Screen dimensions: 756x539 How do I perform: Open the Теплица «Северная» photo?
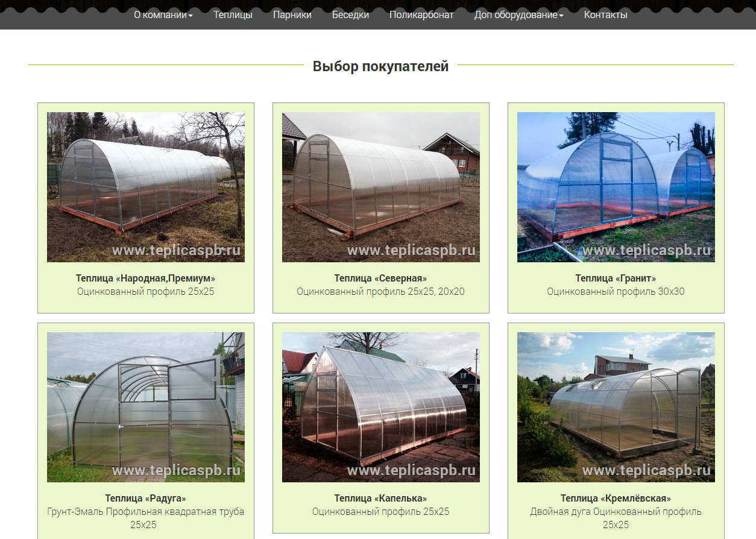pyautogui.click(x=381, y=187)
